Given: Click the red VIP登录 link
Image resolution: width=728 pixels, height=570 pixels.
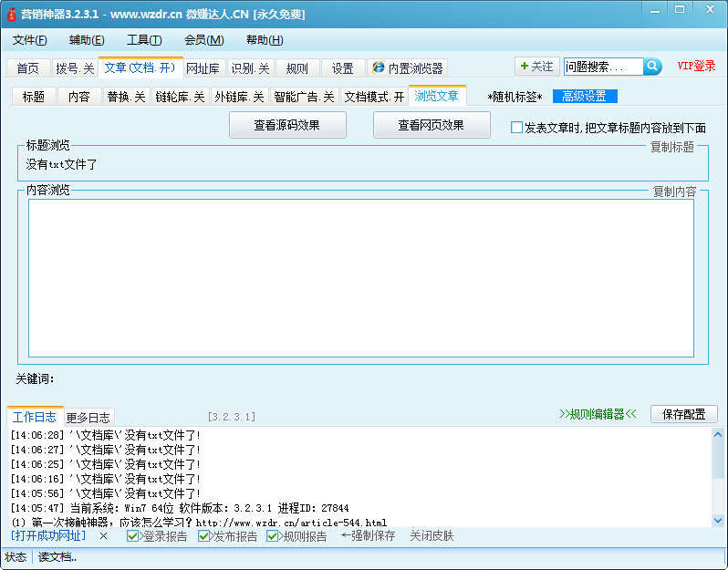Looking at the screenshot, I should coord(696,66).
